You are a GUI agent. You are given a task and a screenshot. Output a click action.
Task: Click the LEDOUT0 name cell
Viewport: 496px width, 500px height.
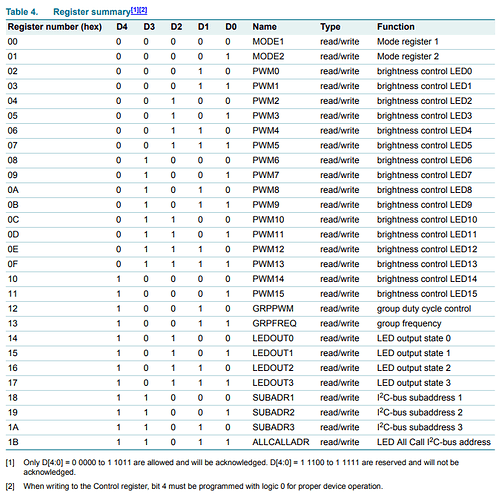pos(273,338)
